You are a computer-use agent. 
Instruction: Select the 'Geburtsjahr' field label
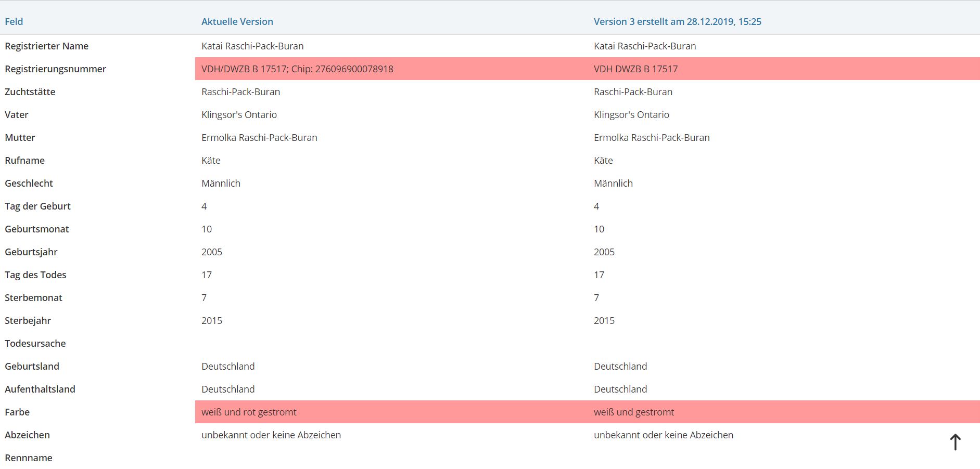click(31, 252)
